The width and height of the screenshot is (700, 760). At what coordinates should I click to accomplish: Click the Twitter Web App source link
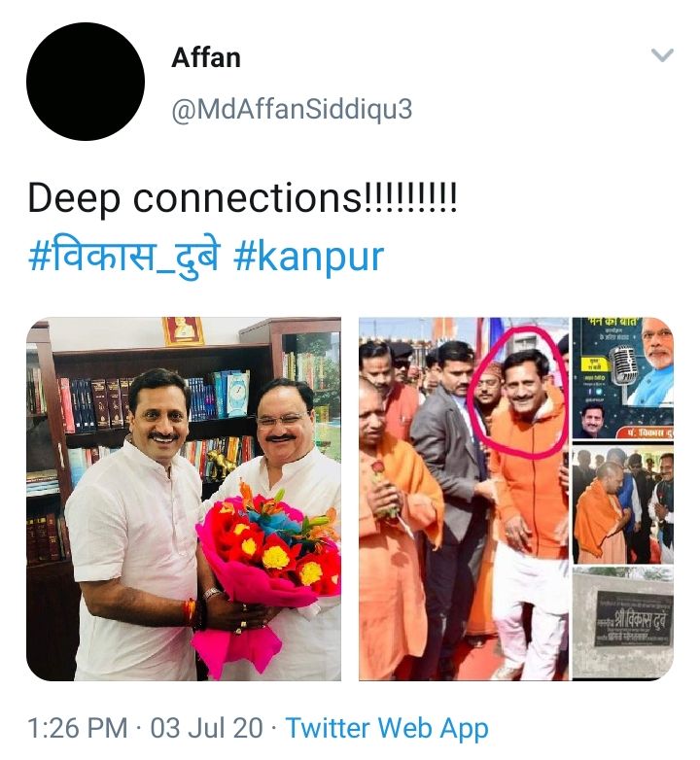pyautogui.click(x=387, y=729)
